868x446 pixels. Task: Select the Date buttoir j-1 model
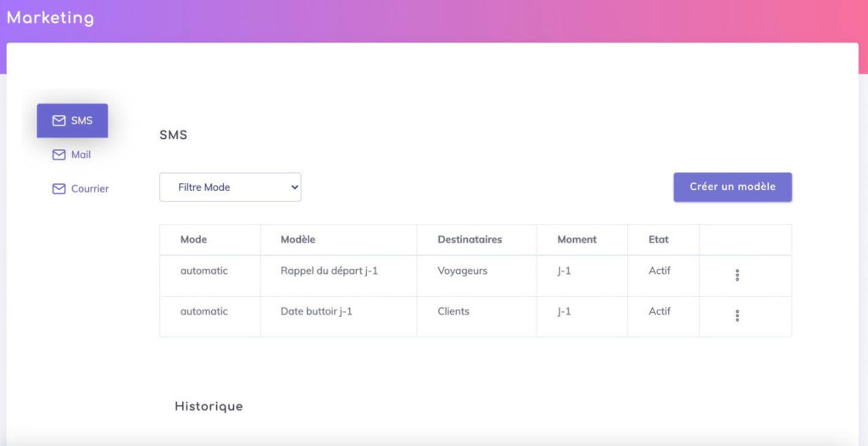316,311
